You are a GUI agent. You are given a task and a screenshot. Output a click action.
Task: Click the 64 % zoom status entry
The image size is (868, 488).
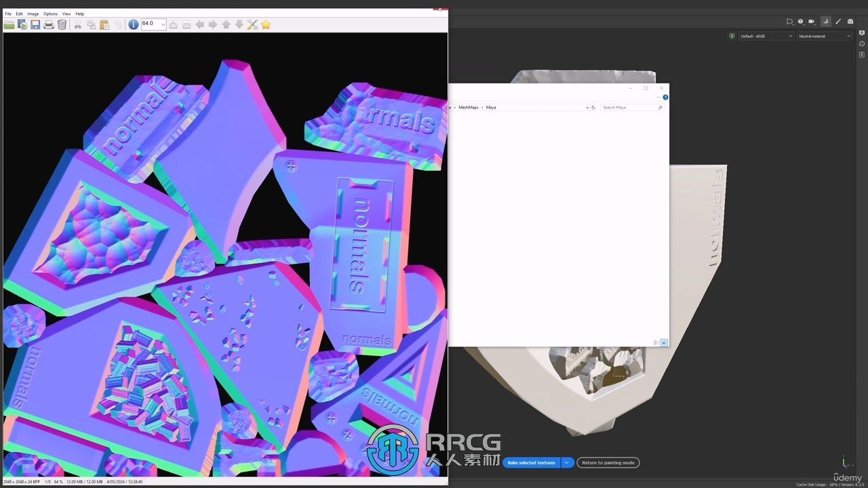58,482
